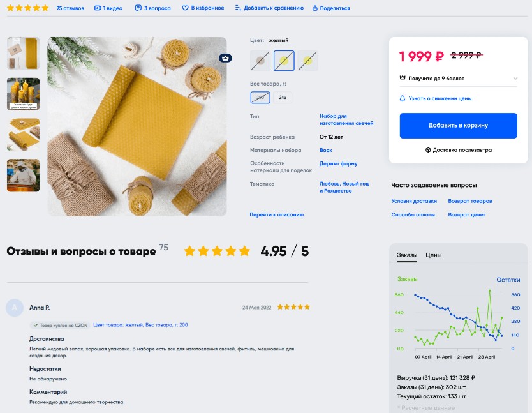Expand the Получите до 9 баллов chevron
The width and height of the screenshot is (532, 413).
pos(515,79)
